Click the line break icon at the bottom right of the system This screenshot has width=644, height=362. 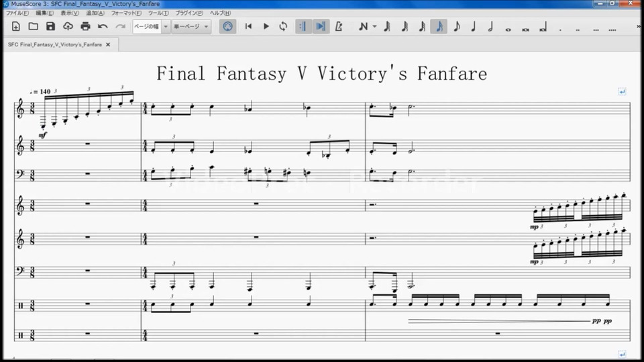pos(622,354)
